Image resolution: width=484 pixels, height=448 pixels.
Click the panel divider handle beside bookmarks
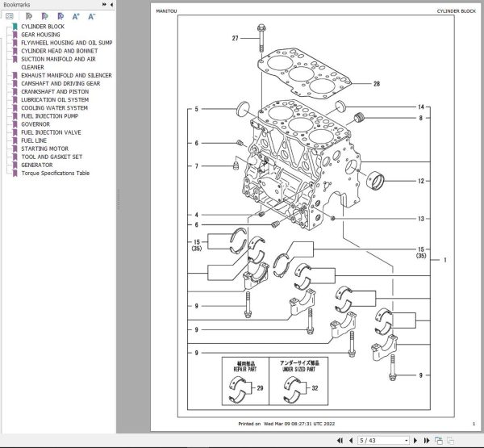(x=119, y=199)
